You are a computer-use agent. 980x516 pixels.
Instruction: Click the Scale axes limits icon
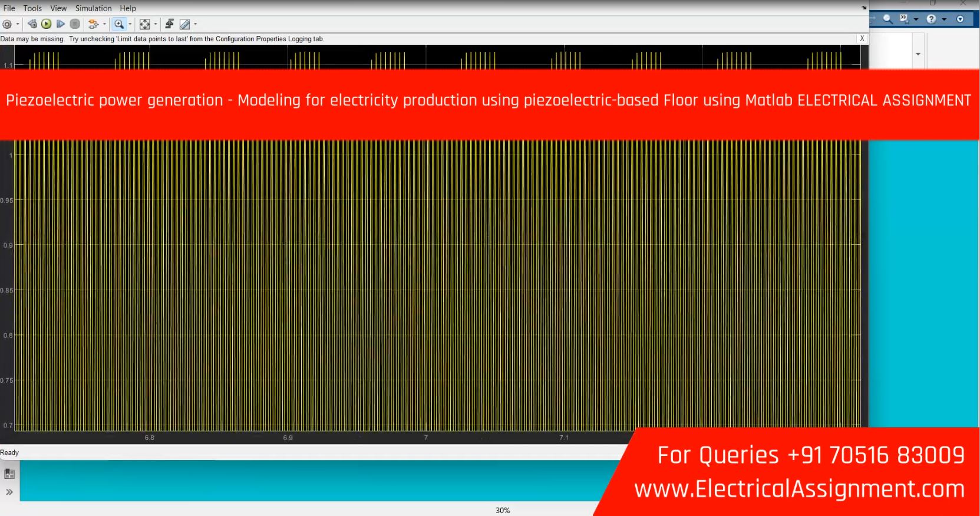point(145,24)
